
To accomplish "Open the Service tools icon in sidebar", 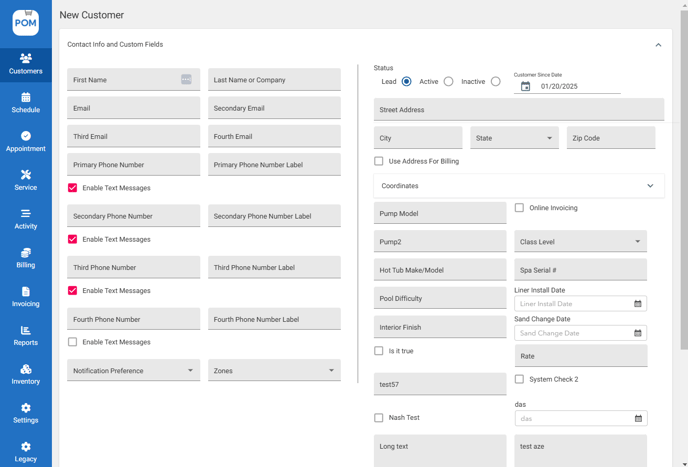I will pos(26,175).
